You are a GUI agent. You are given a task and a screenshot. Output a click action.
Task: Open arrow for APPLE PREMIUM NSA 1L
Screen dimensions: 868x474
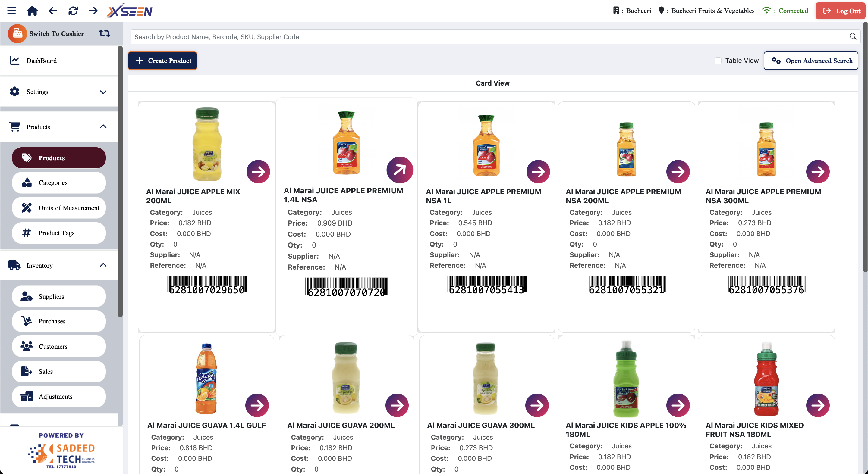[x=538, y=172]
